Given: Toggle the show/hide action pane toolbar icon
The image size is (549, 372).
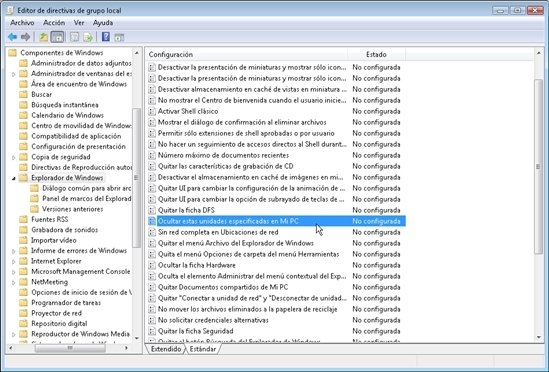Looking at the screenshot, I should coord(119,37).
